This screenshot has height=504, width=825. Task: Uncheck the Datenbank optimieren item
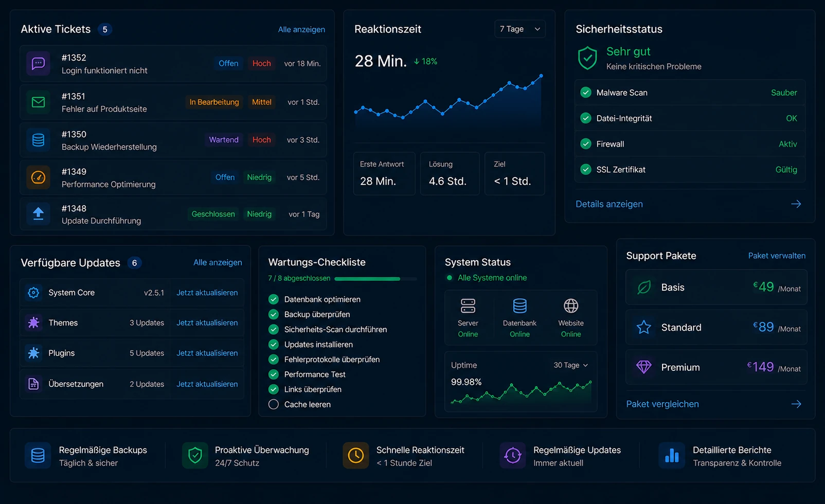pyautogui.click(x=274, y=299)
